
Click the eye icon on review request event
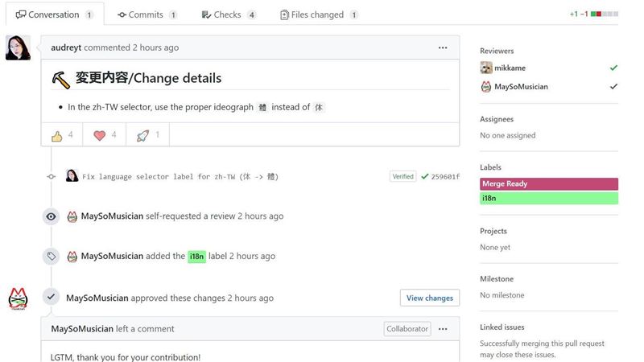pos(51,216)
